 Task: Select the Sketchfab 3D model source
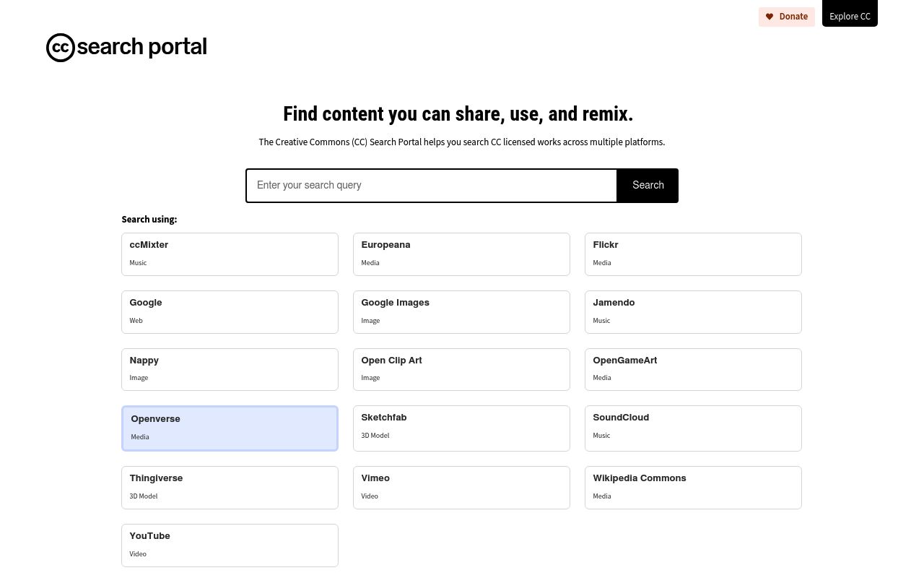(461, 428)
